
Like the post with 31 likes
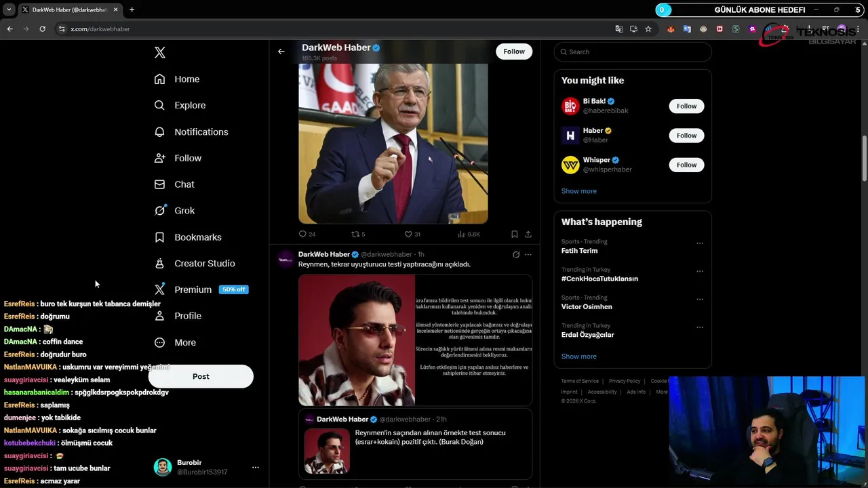(x=412, y=234)
